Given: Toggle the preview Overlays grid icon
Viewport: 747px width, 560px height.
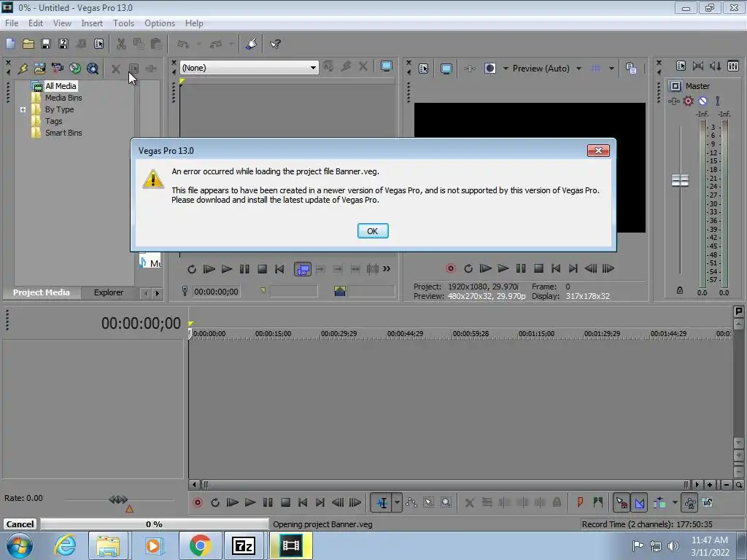Looking at the screenshot, I should pos(596,69).
